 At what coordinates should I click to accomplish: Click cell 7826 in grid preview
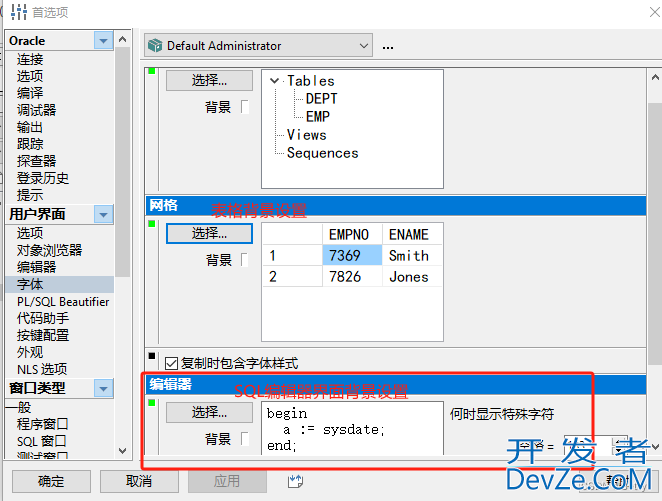point(353,276)
